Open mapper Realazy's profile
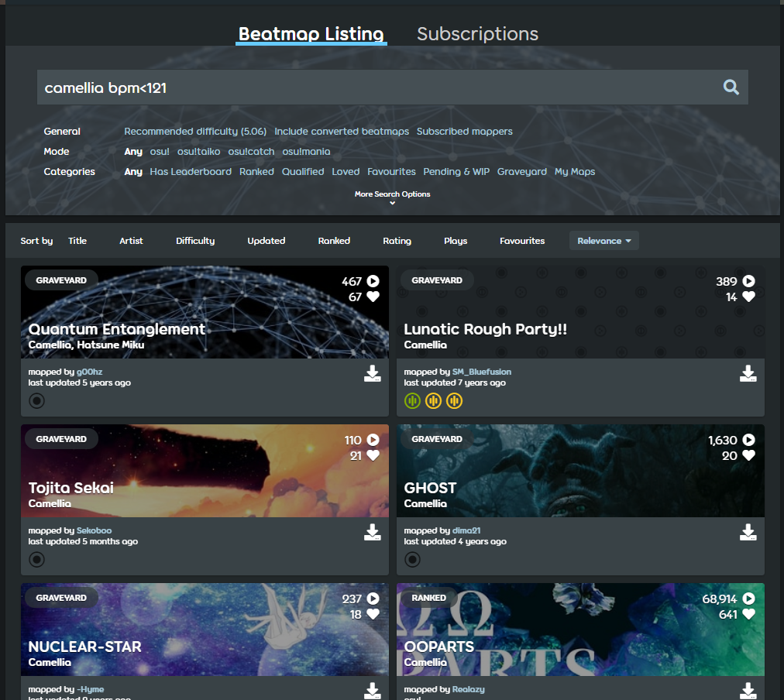Image resolution: width=784 pixels, height=700 pixels. click(x=469, y=689)
